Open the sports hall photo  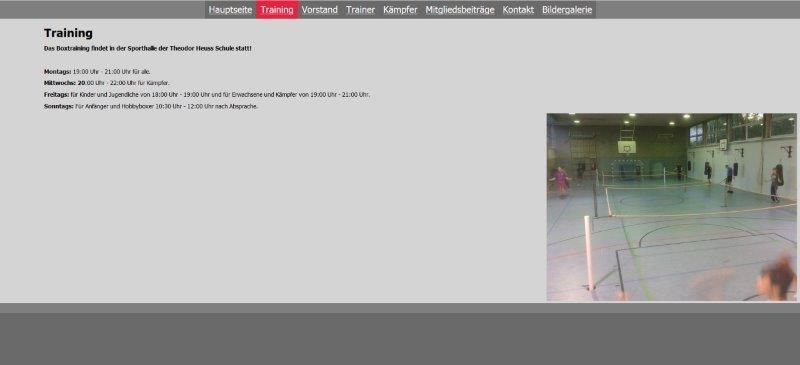point(671,207)
